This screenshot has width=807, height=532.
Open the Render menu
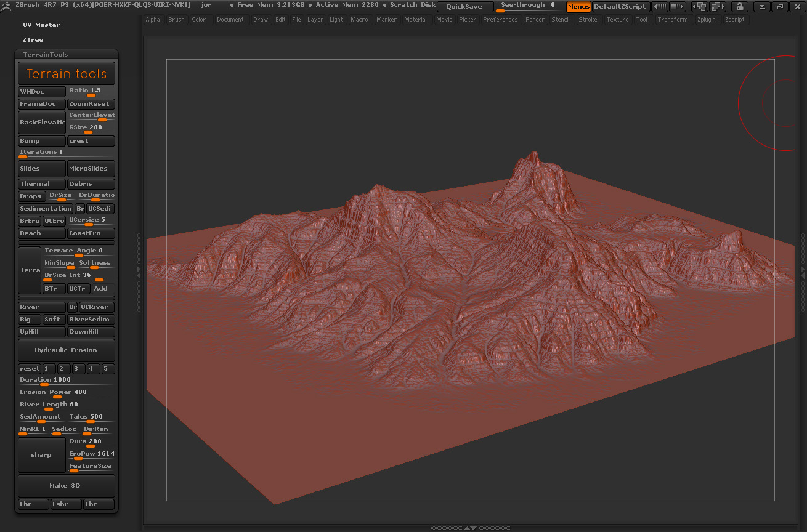tap(535, 20)
